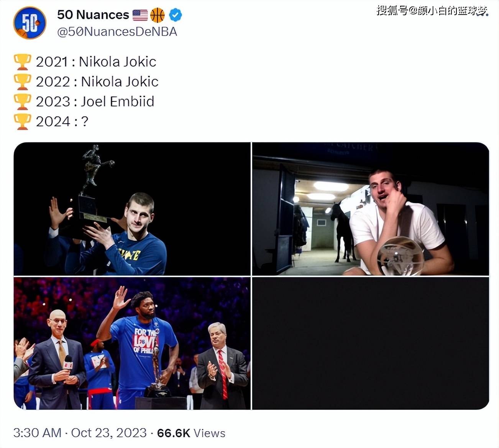Open the Jokic MVP trophy photo
This screenshot has width=499, height=448.
132,209
